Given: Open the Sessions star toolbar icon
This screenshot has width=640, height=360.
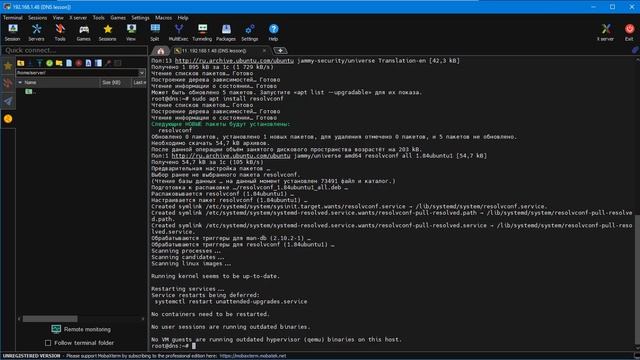Looking at the screenshot, I should coord(107,32).
